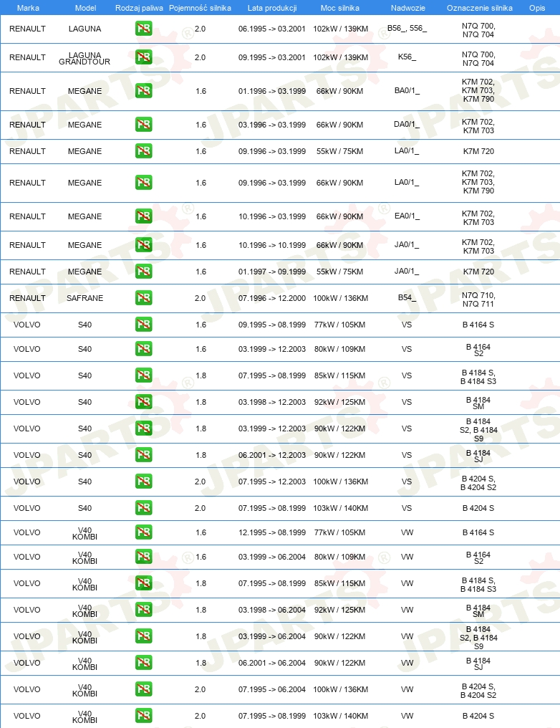Click fuel icon in Megane JA0/1_ 55kW row

pos(144,271)
